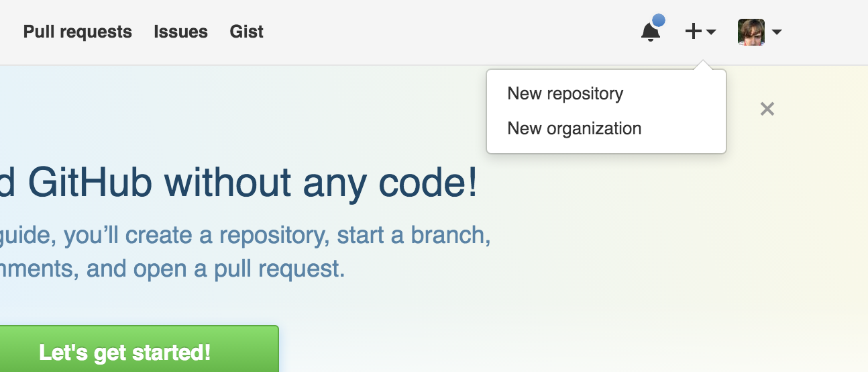Click the 'open a pull request' text line

click(x=172, y=269)
